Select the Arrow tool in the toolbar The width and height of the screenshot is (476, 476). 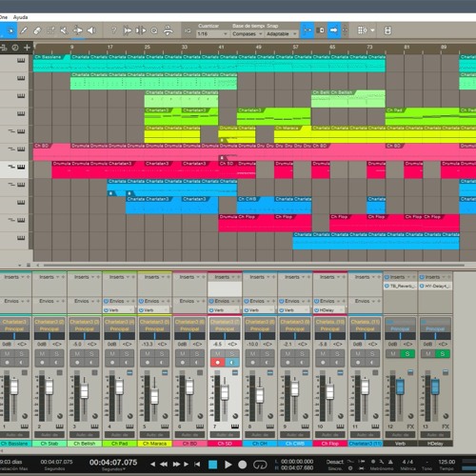[10, 30]
